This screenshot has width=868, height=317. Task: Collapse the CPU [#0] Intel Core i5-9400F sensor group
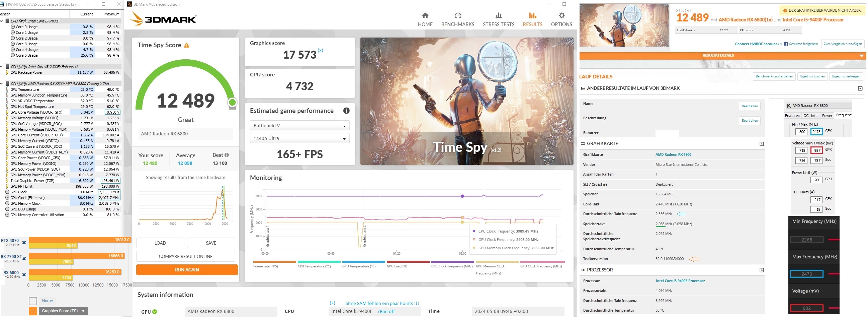tap(2, 21)
